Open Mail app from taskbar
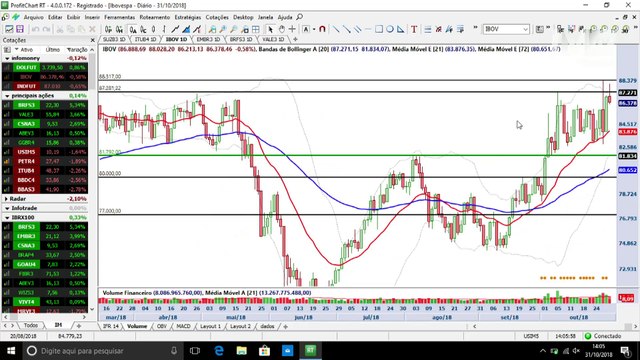The image size is (640, 360). (x=287, y=351)
